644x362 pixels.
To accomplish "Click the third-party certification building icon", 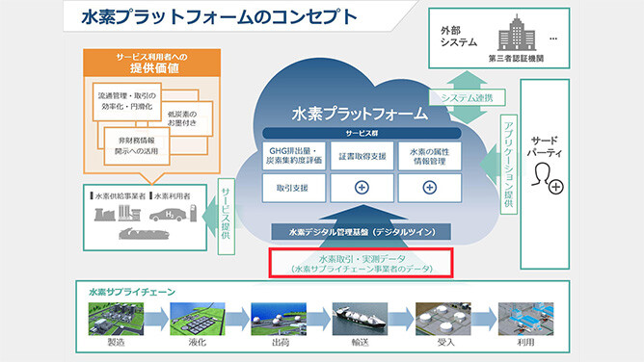I will point(517,33).
